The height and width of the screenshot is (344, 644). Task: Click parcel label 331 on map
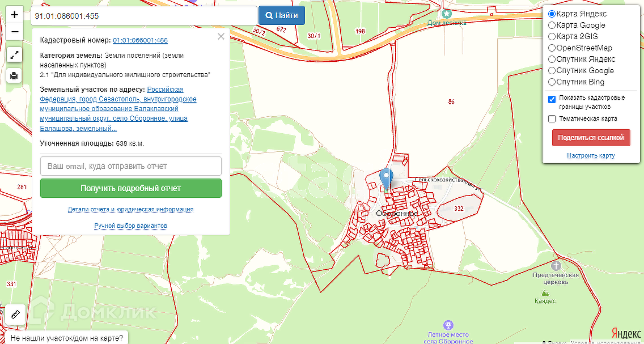click(x=11, y=284)
